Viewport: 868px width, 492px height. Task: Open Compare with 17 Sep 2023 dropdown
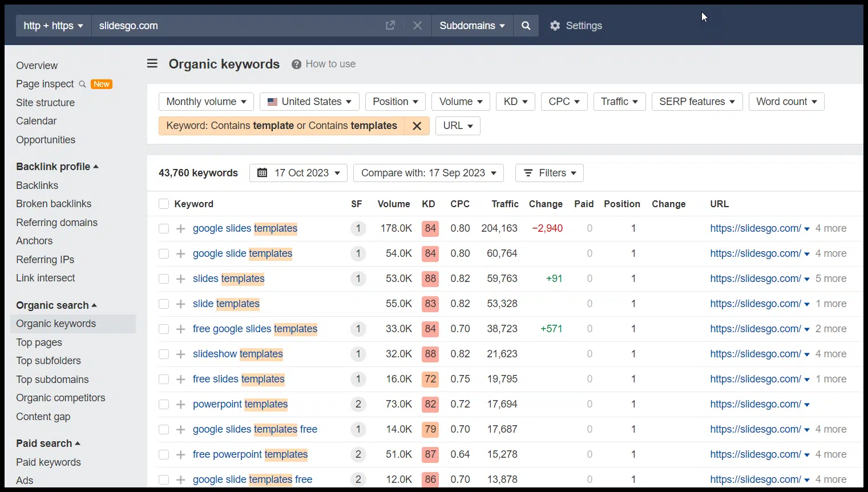(x=429, y=173)
